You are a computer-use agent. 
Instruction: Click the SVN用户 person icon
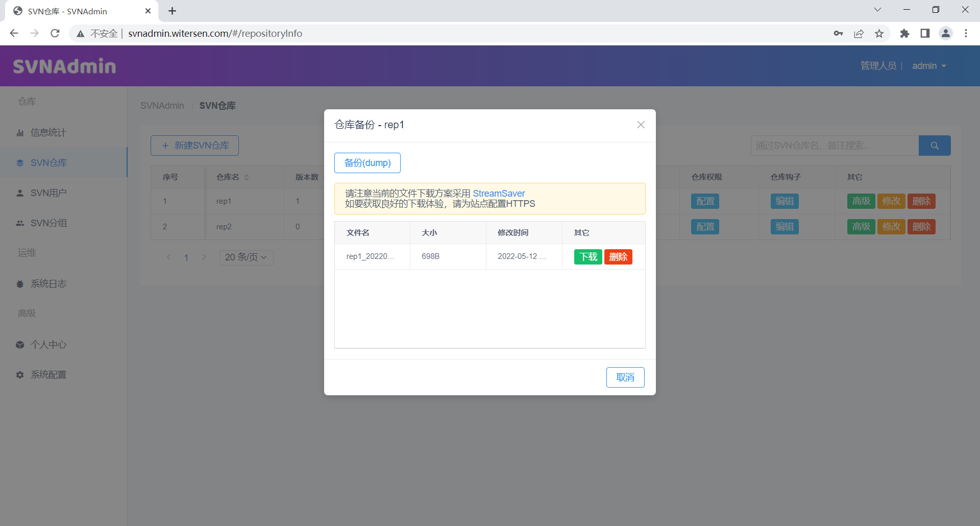(20, 193)
